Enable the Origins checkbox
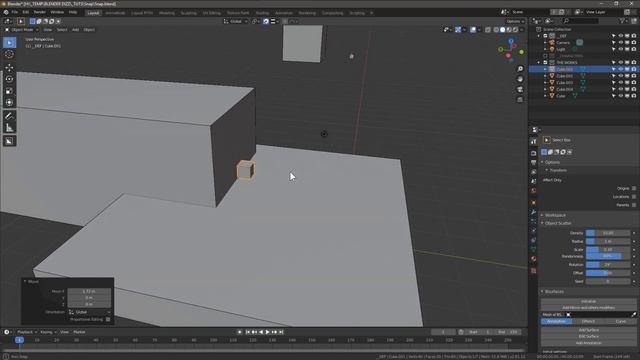 [x=634, y=188]
